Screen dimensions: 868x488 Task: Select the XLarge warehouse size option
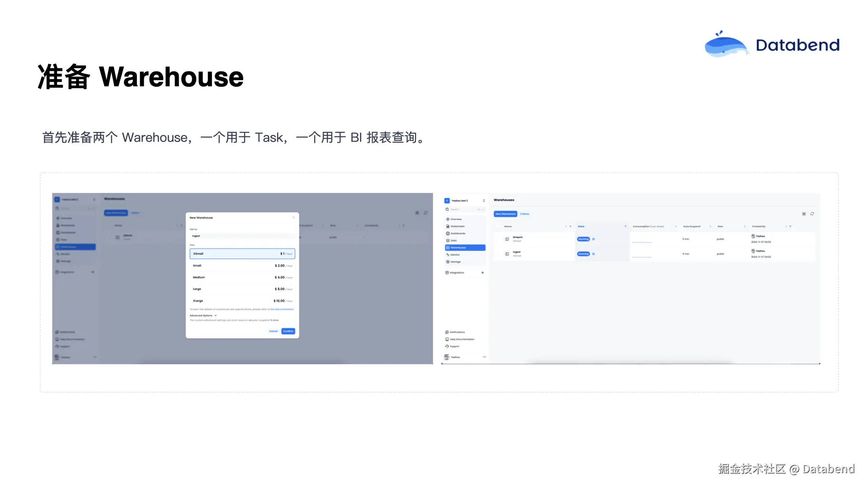[242, 301]
